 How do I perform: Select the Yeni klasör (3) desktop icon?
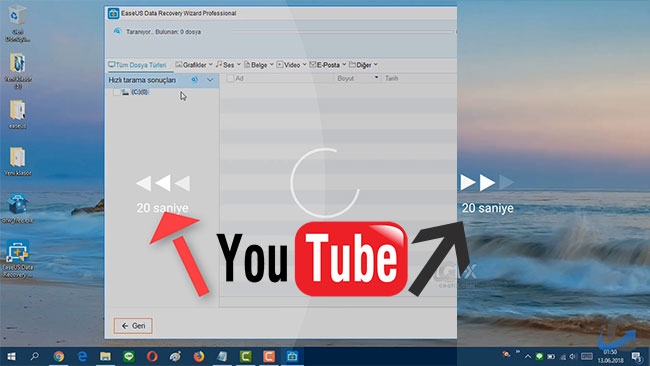point(17,70)
